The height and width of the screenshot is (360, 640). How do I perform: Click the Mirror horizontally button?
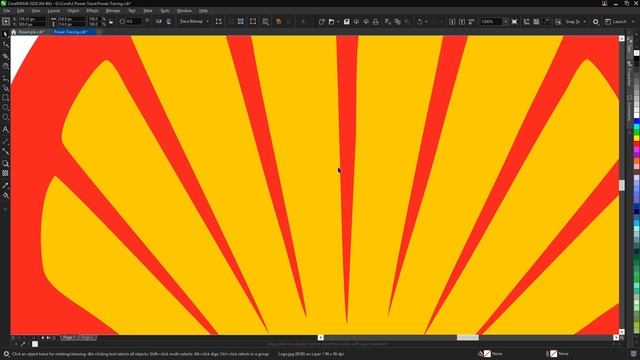pyautogui.click(x=159, y=21)
